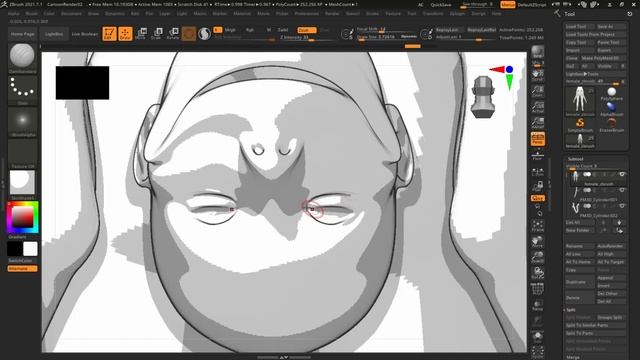
Task: Collapse the Split section header
Action: click(571, 310)
